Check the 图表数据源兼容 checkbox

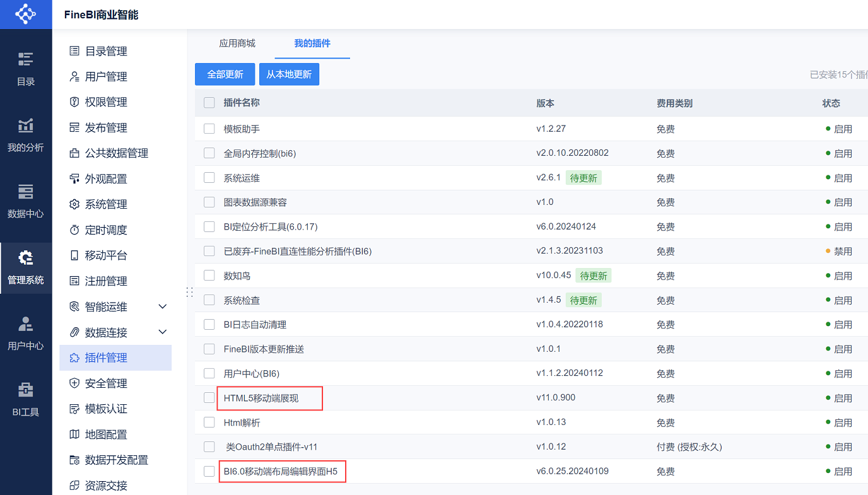click(209, 202)
